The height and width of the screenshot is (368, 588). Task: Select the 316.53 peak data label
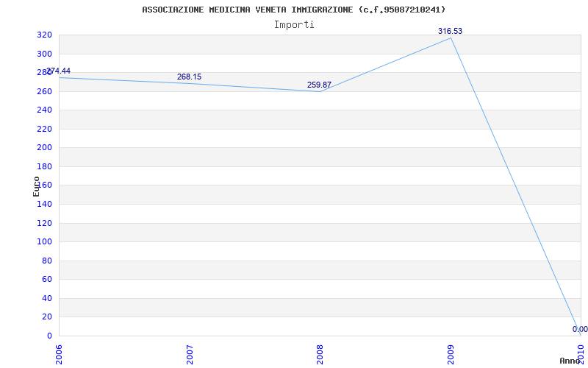(x=450, y=31)
